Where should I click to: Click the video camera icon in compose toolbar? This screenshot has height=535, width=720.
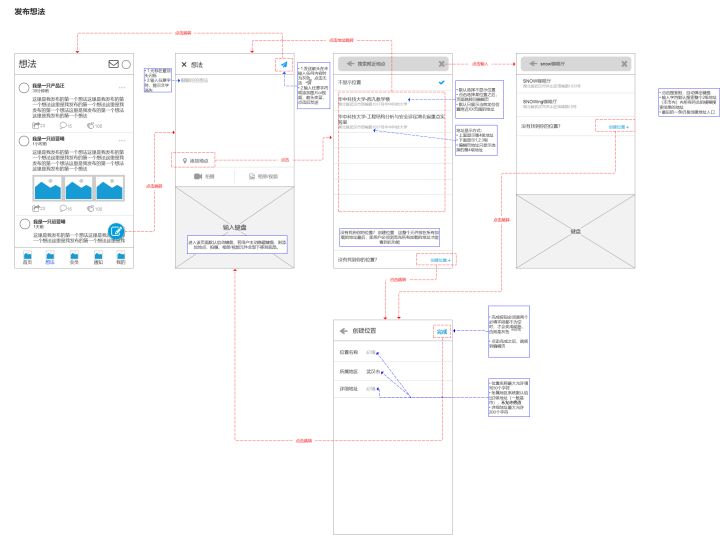pos(198,176)
